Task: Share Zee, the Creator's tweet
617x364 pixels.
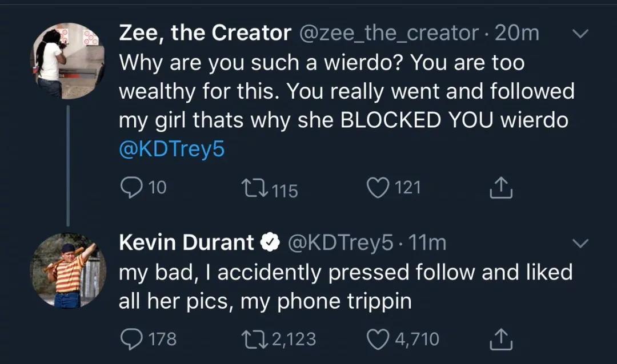Action: (501, 188)
